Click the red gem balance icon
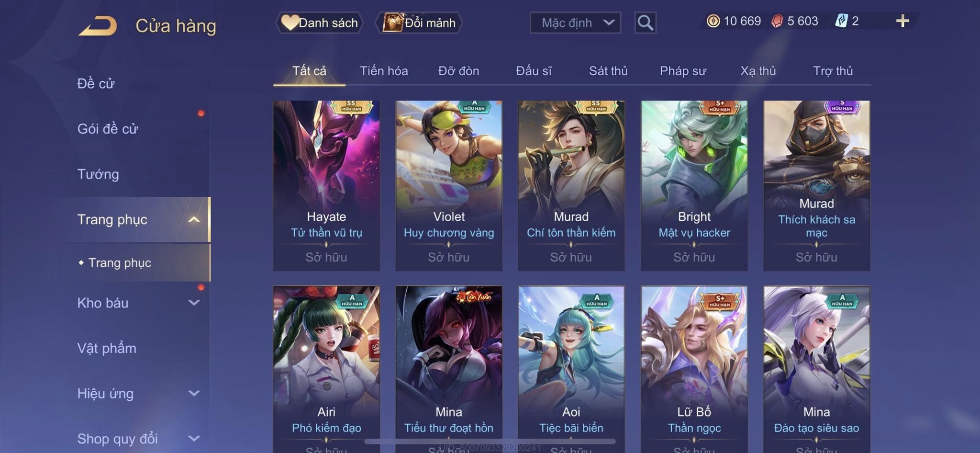 777,21
